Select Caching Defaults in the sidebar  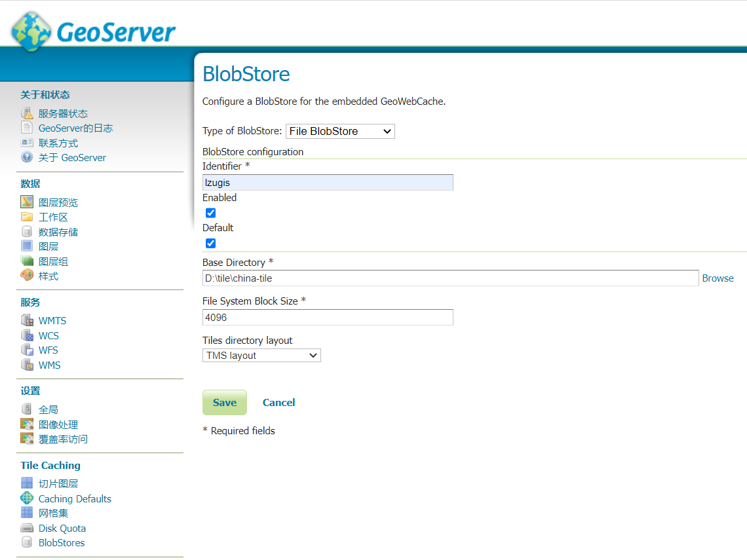[73, 498]
